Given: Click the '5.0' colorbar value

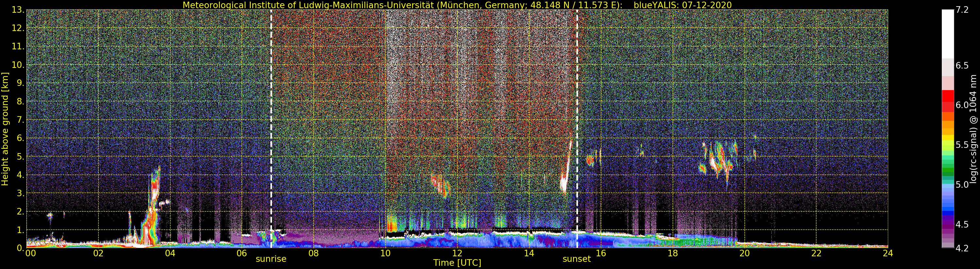Looking at the screenshot, I should 962,184.
